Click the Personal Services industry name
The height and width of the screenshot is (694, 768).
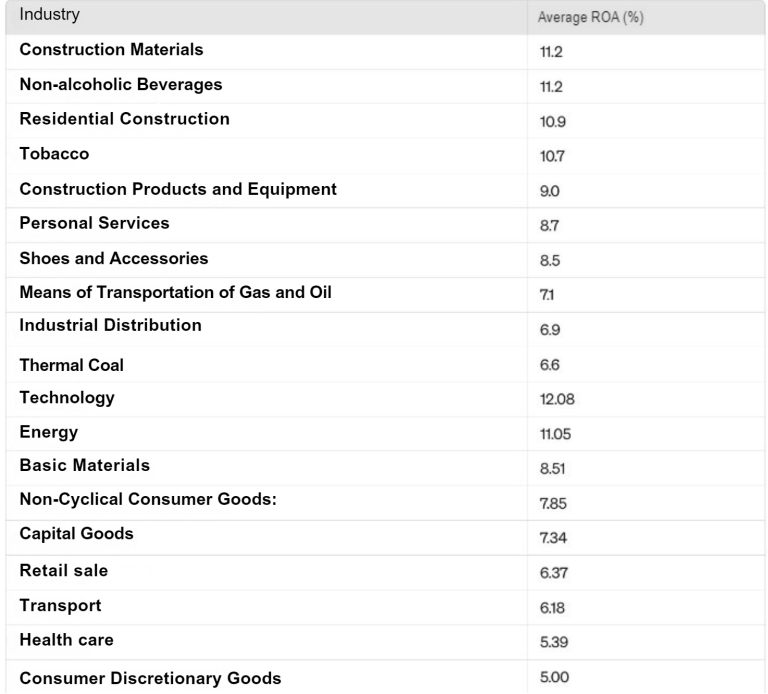pyautogui.click(x=95, y=223)
